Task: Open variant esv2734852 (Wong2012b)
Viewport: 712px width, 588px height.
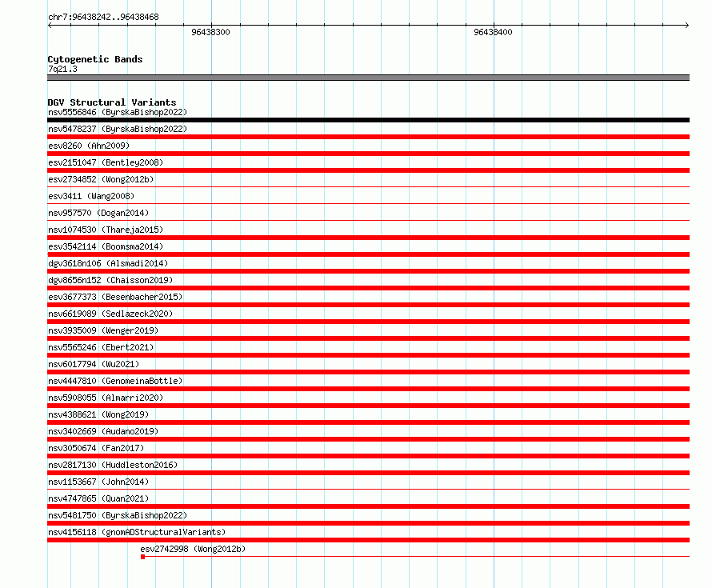Action: (101, 179)
